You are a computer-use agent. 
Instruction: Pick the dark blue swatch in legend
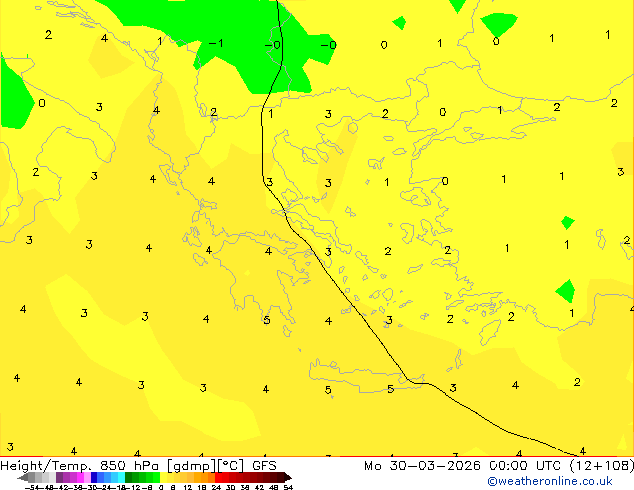[94, 477]
